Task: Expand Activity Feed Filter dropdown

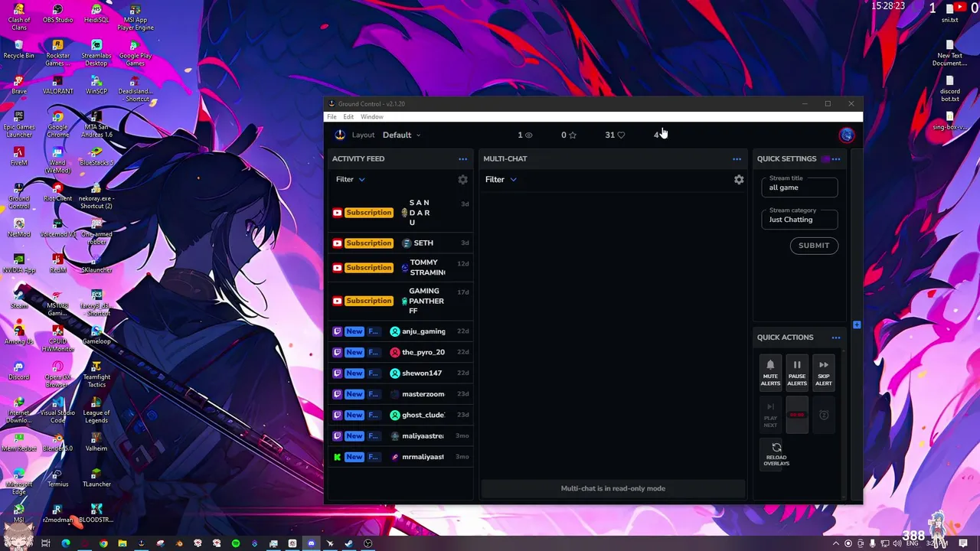Action: [x=351, y=180]
